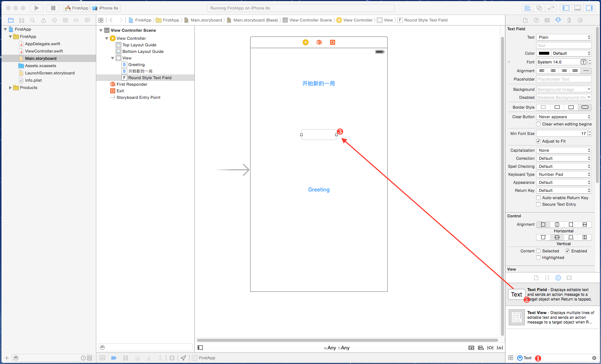Click the Greeting button on canvas
601x364 pixels.
point(319,190)
